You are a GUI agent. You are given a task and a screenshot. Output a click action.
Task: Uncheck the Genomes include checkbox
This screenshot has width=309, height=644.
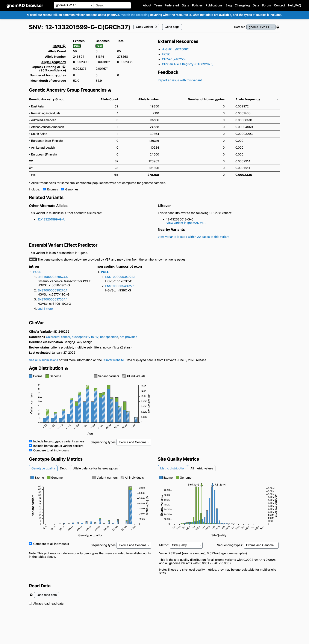(x=62, y=189)
